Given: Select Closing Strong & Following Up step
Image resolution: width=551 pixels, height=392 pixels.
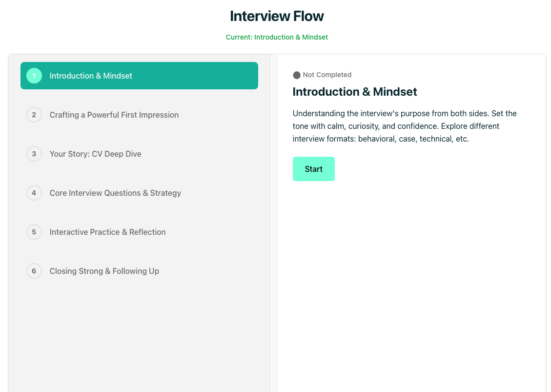Looking at the screenshot, I should [x=104, y=271].
